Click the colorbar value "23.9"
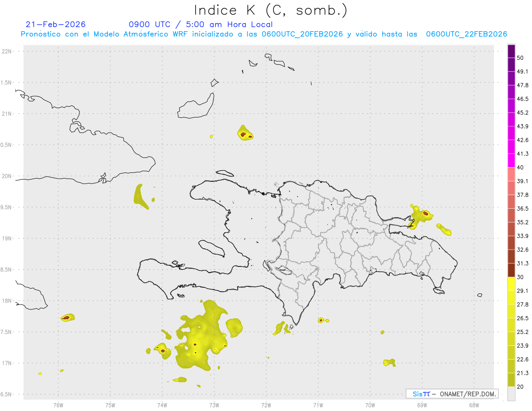 523,345
